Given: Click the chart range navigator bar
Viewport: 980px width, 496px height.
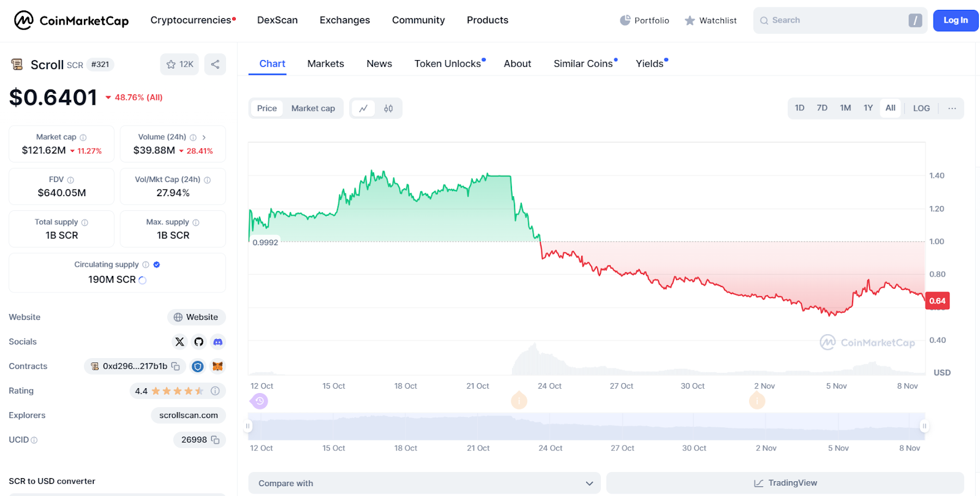Looking at the screenshot, I should point(586,426).
